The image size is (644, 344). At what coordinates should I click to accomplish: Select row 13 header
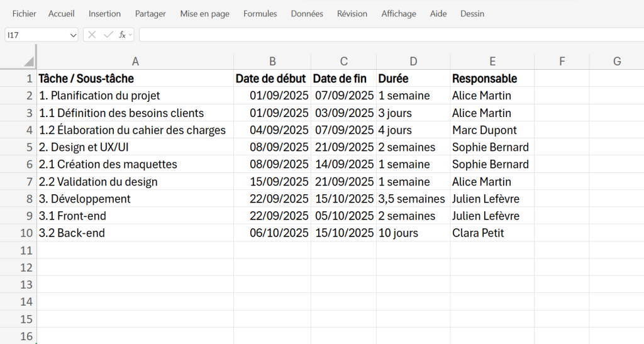[18, 284]
